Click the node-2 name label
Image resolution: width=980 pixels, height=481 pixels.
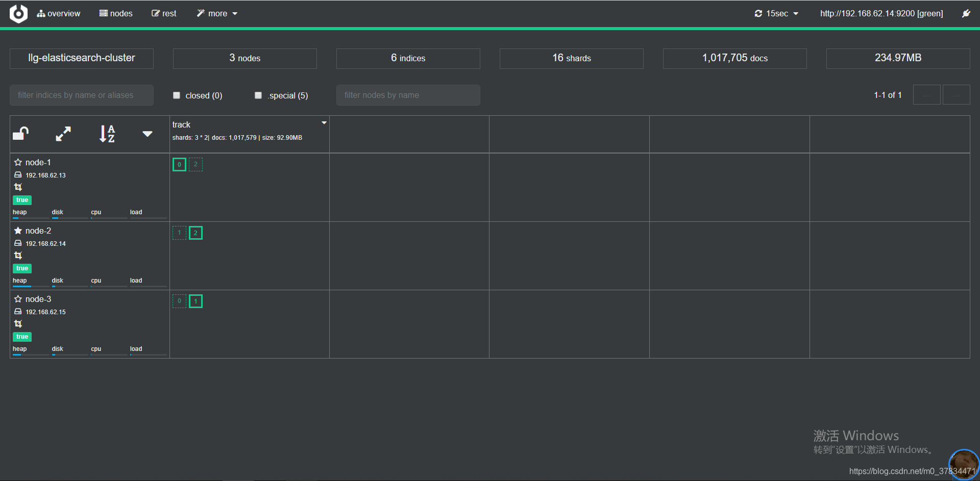[x=38, y=231]
